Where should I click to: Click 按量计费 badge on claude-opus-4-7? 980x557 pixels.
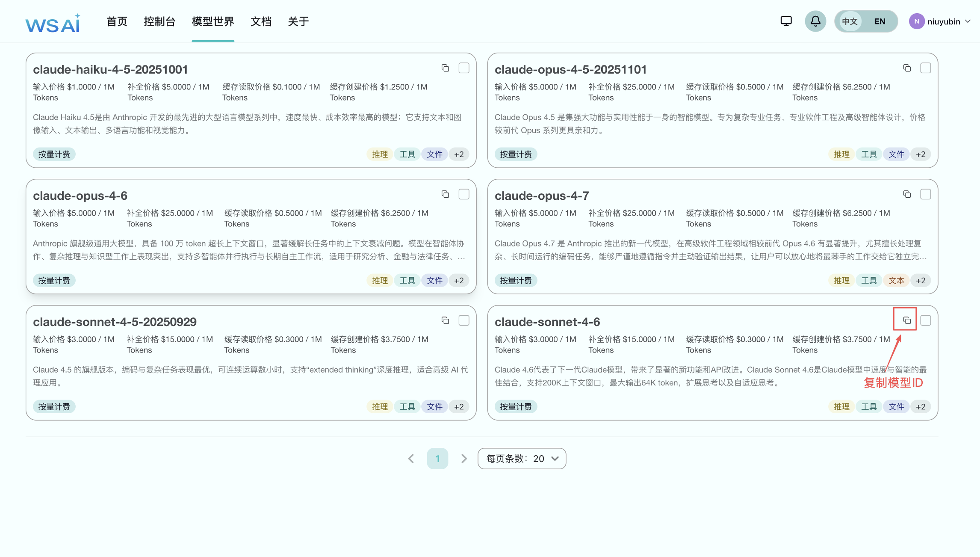click(516, 281)
